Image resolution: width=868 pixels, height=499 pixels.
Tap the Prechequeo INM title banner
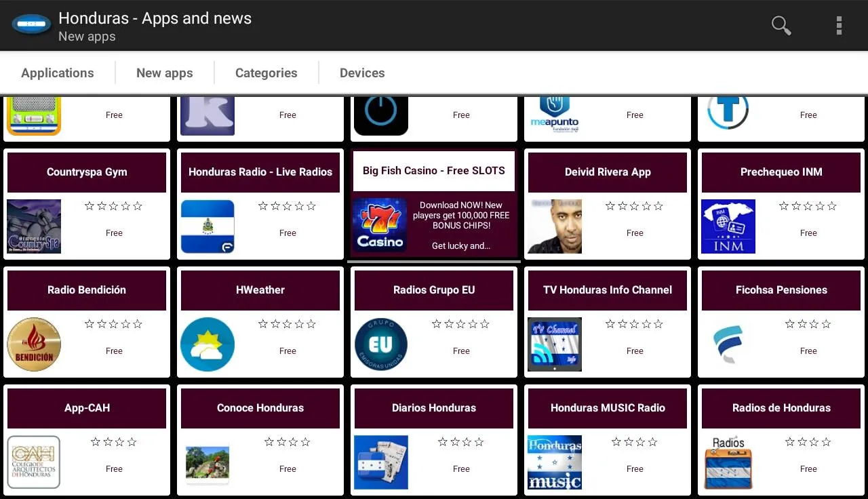coord(781,172)
